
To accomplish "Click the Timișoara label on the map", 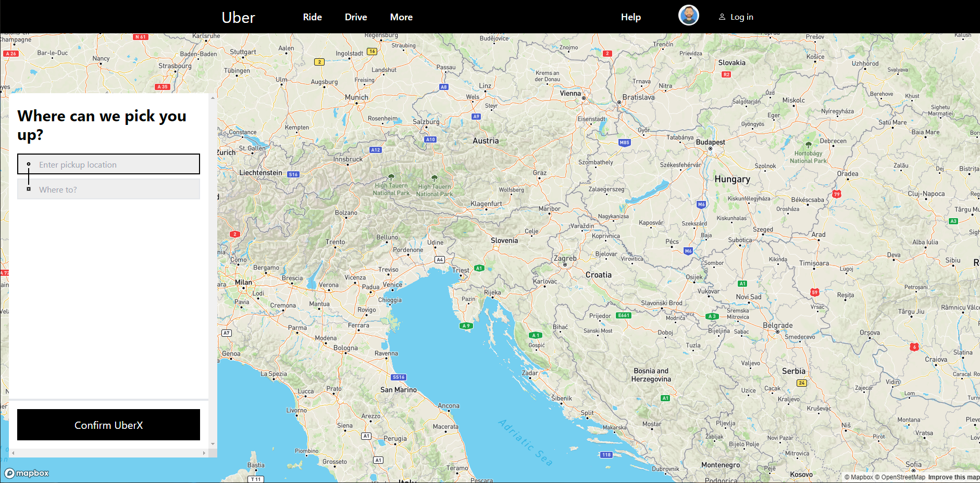I will (814, 263).
